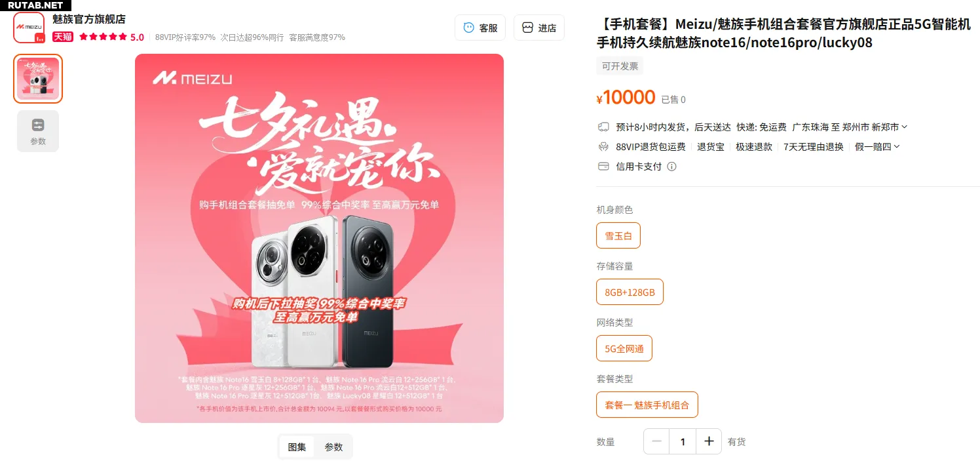The height and width of the screenshot is (461, 980).
Task: Click the delivery truck icon
Action: click(604, 127)
